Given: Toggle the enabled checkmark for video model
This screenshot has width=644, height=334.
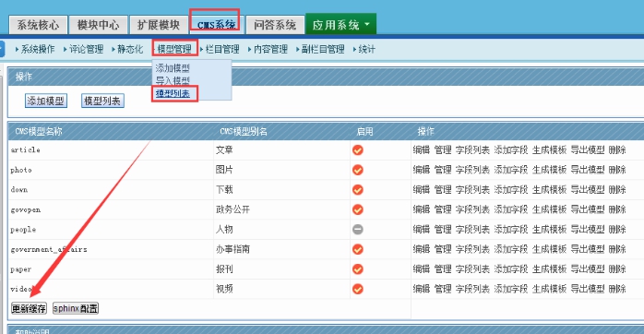Looking at the screenshot, I should (358, 289).
